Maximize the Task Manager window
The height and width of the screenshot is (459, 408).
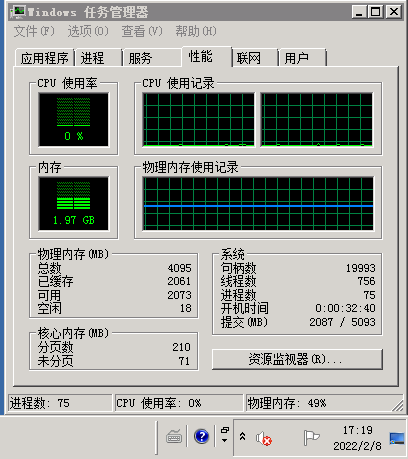(x=376, y=12)
